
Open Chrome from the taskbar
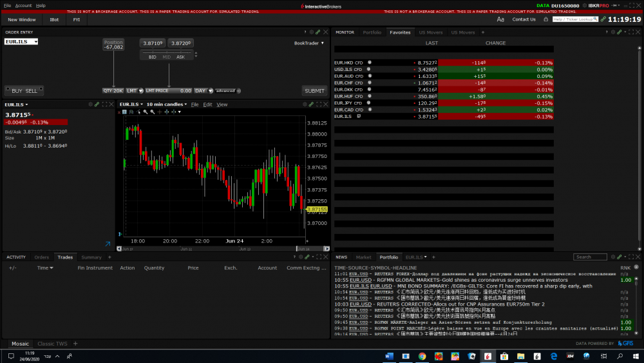tap(422, 356)
